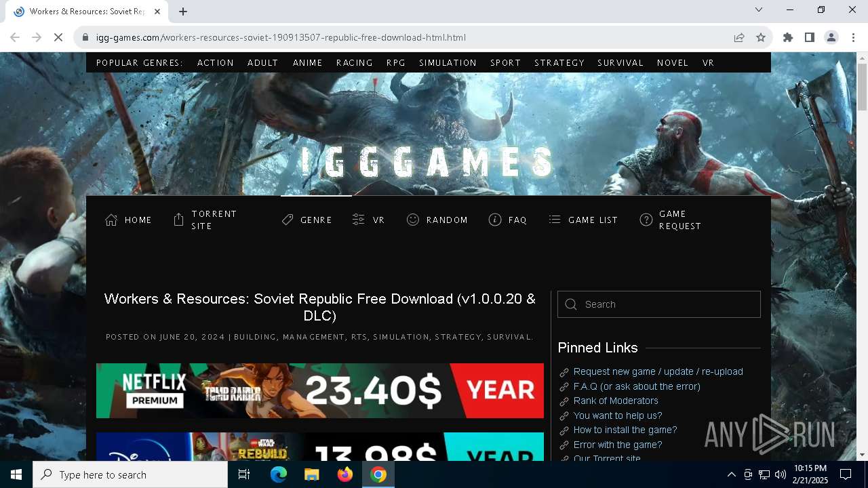The width and height of the screenshot is (868, 488).
Task: Focus the site Search field
Action: [x=659, y=304]
